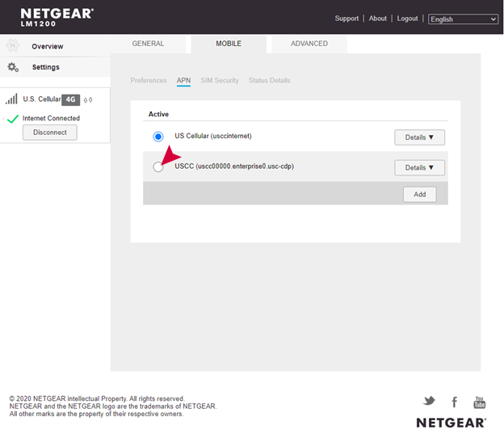Click the Add APN button

(x=420, y=195)
